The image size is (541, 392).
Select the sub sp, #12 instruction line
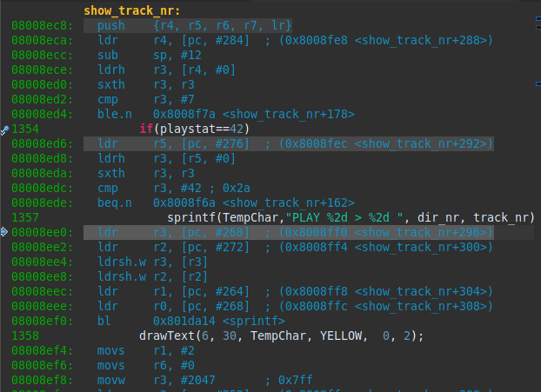149,55
